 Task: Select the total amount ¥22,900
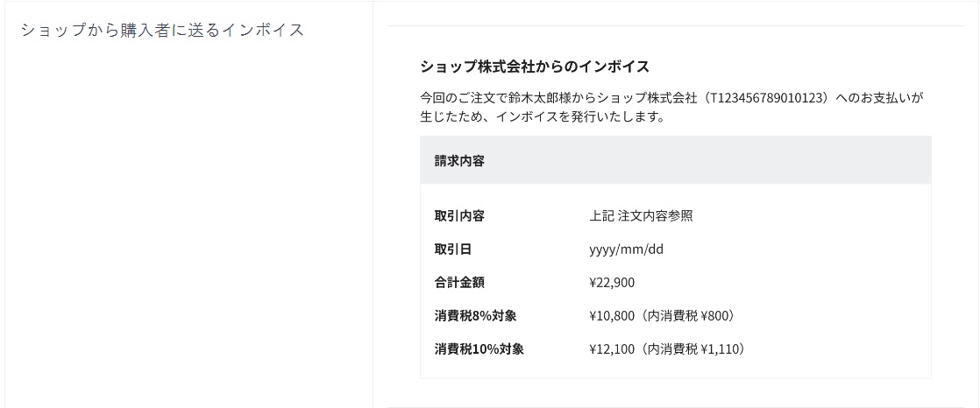pyautogui.click(x=612, y=282)
